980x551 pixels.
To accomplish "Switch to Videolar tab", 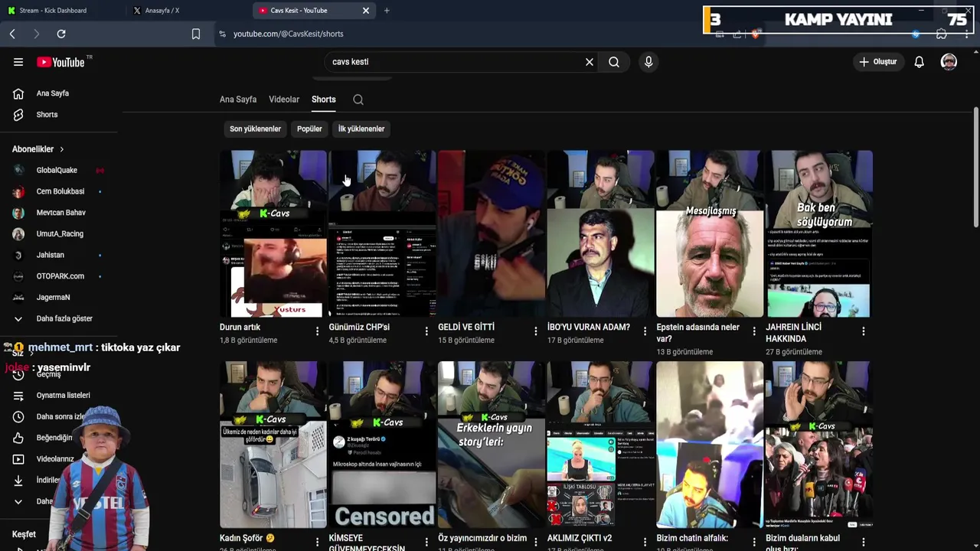I will point(284,99).
